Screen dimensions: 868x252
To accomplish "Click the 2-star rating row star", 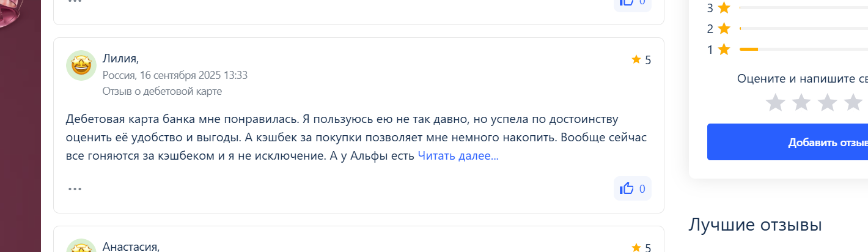I will coord(724,29).
